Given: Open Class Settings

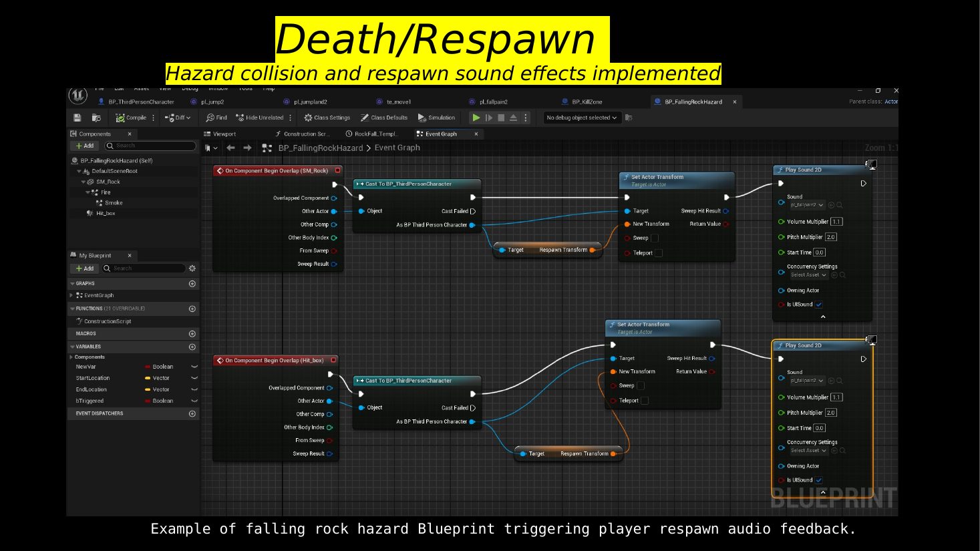Looking at the screenshot, I should [327, 118].
